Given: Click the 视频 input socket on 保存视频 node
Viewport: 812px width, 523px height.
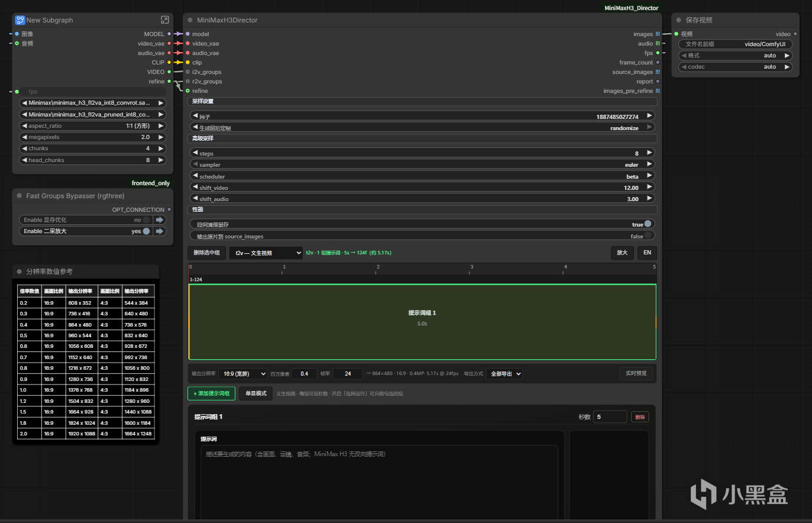Looking at the screenshot, I should pos(677,34).
